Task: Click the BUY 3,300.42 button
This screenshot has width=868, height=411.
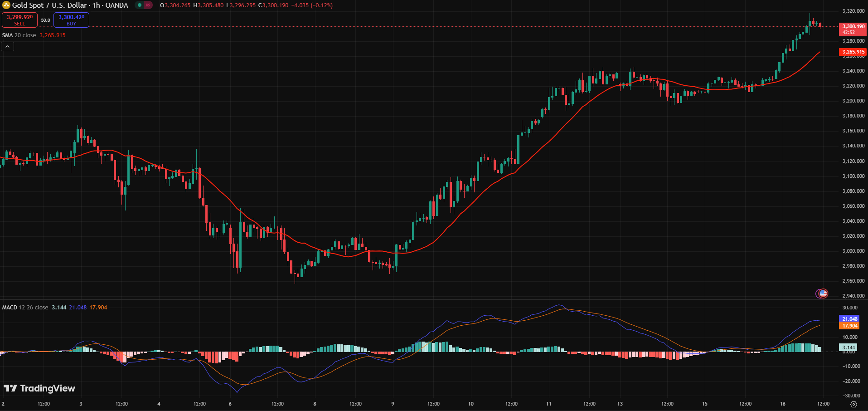Action: (x=71, y=20)
